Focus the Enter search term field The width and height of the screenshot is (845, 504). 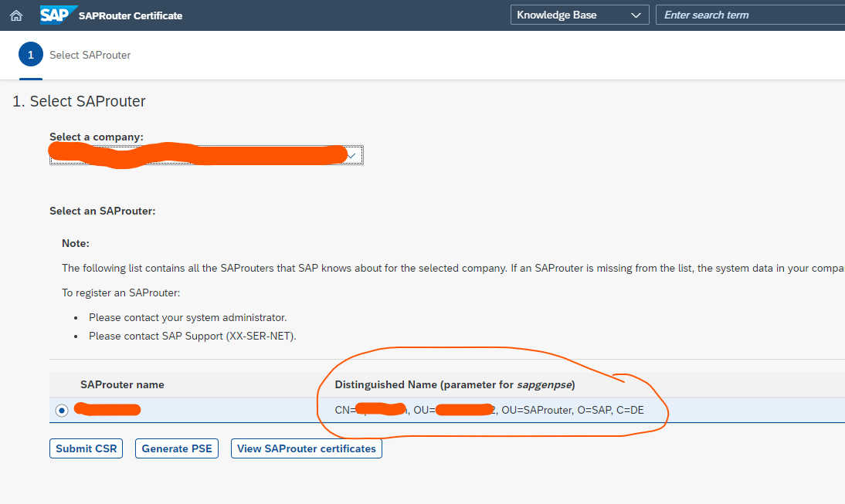point(750,15)
